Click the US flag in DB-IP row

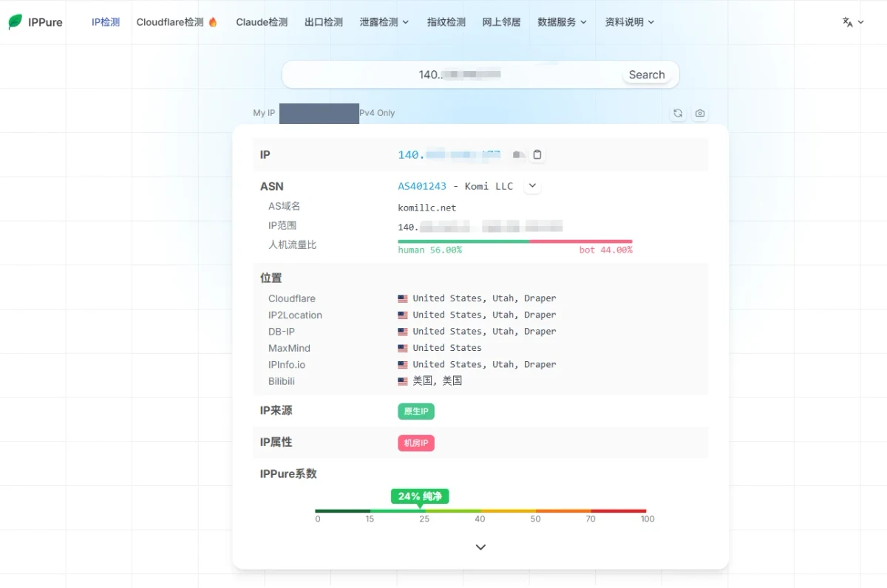pos(403,332)
